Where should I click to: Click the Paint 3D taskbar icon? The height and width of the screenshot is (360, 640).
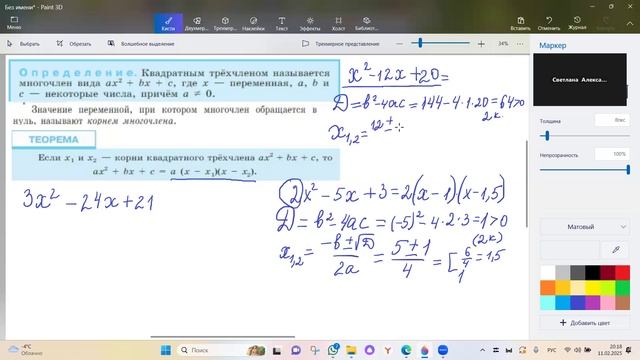coord(424,350)
